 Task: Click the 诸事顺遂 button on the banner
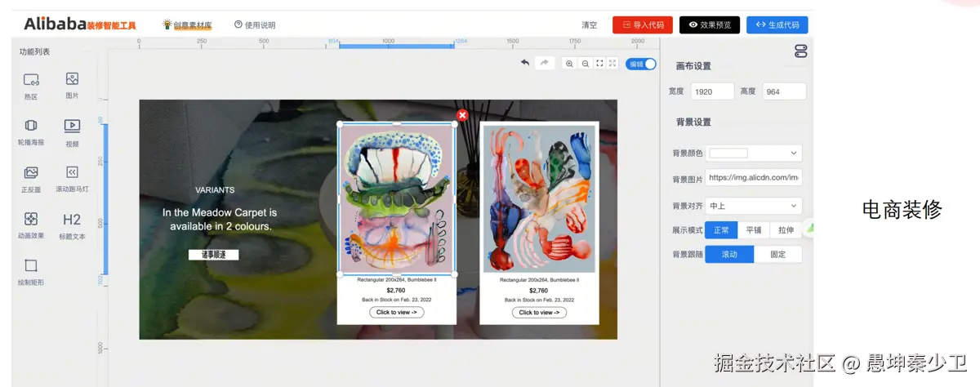point(213,255)
